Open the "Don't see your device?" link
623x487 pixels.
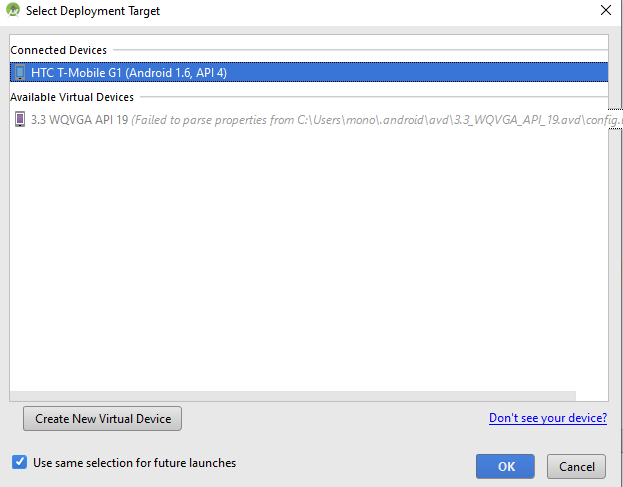coord(547,418)
